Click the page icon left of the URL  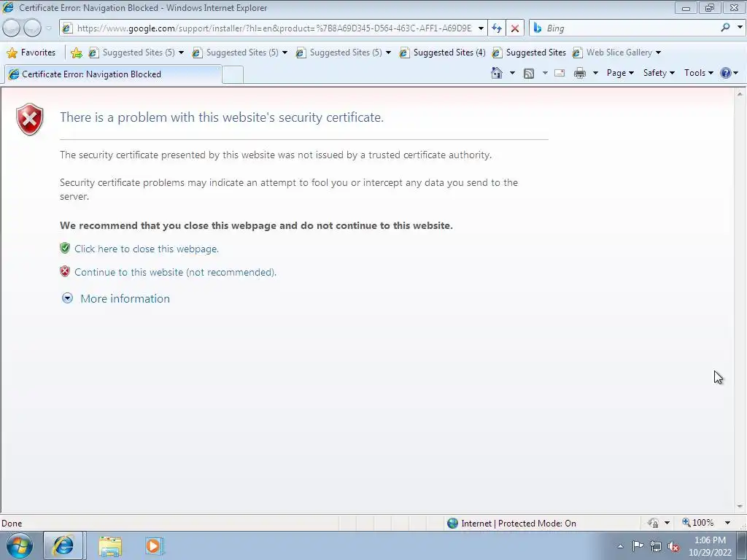tap(67, 28)
